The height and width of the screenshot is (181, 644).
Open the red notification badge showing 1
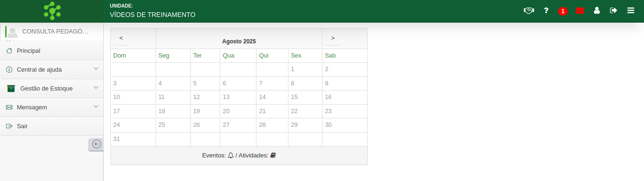[x=562, y=11]
